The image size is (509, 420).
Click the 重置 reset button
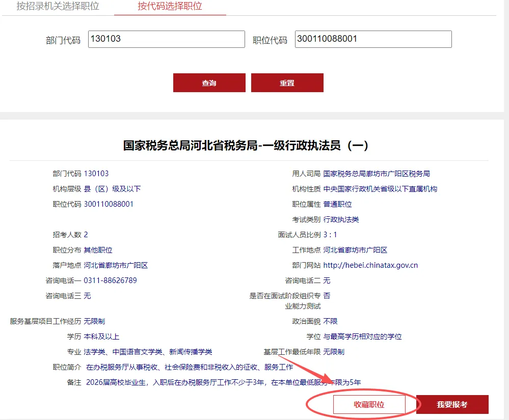click(x=287, y=82)
